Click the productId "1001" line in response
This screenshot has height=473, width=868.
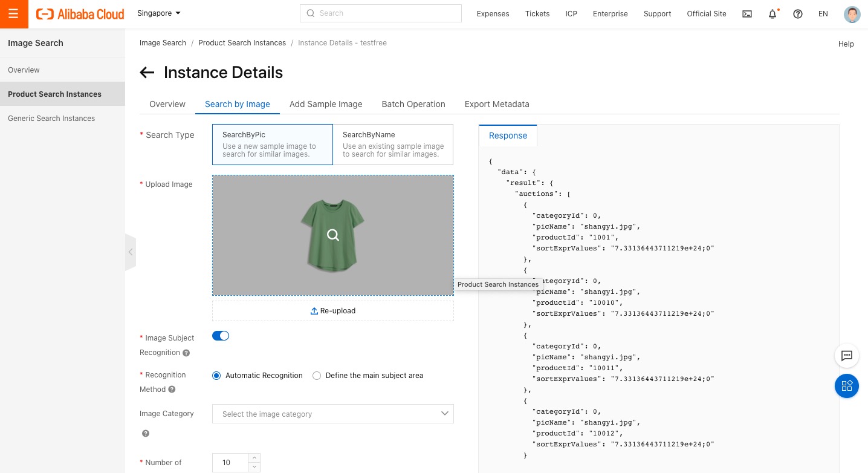tap(575, 238)
